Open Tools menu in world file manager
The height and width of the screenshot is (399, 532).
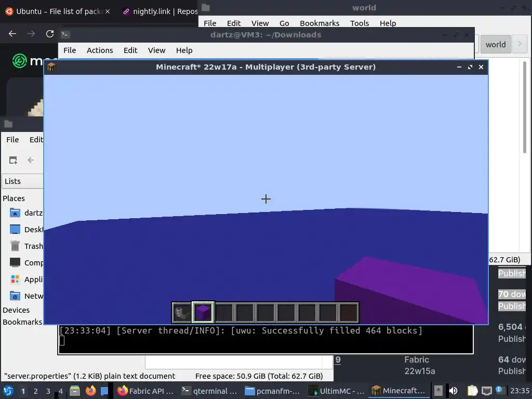pos(360,23)
